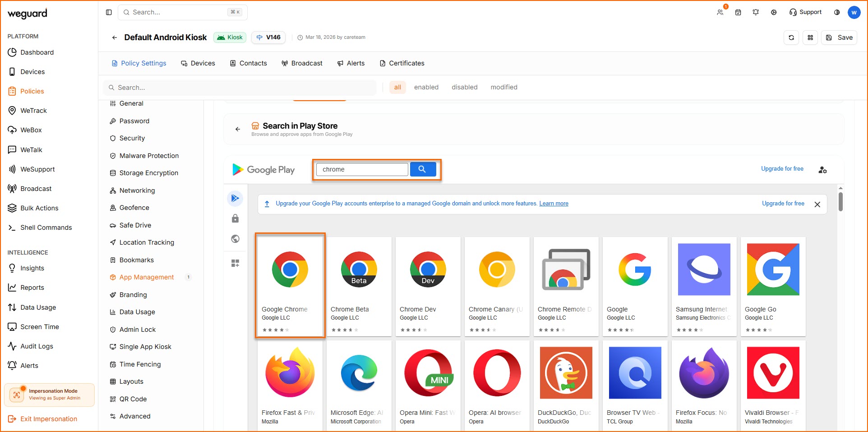The width and height of the screenshot is (868, 432).
Task: Open the organize apps collections icon
Action: tap(235, 263)
